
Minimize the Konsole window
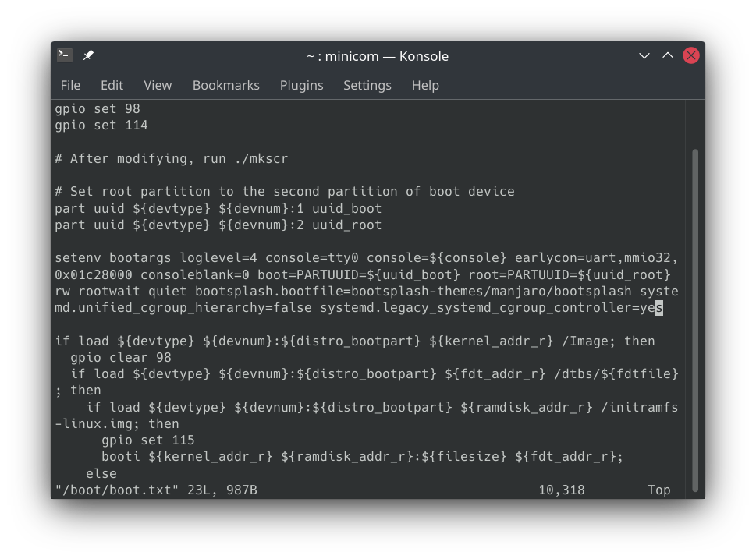[644, 55]
